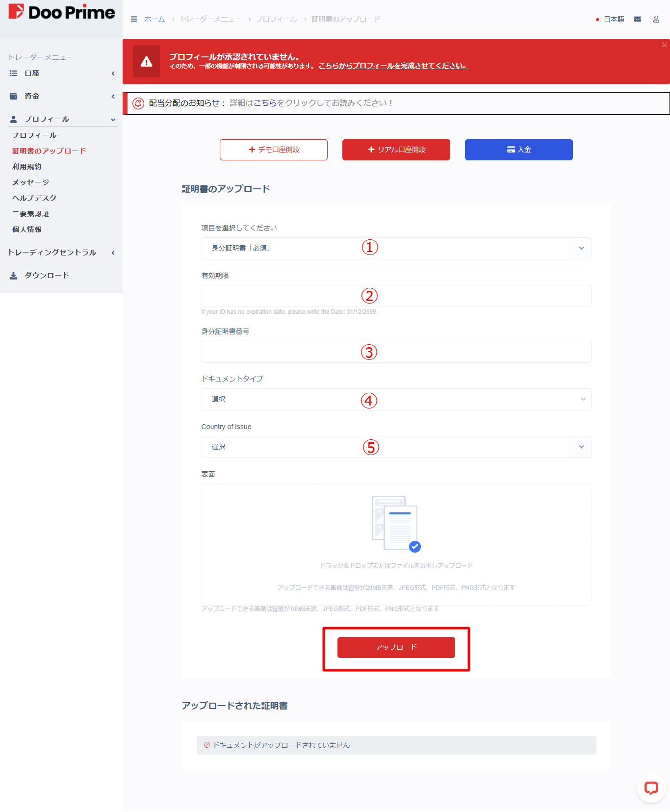
Task: Open the mail envelope icon
Action: coord(638,19)
